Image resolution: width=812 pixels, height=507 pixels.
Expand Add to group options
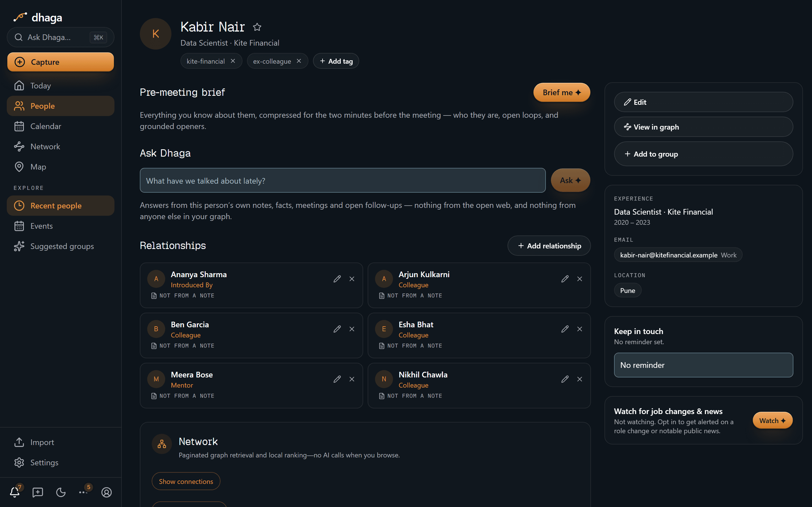point(703,154)
